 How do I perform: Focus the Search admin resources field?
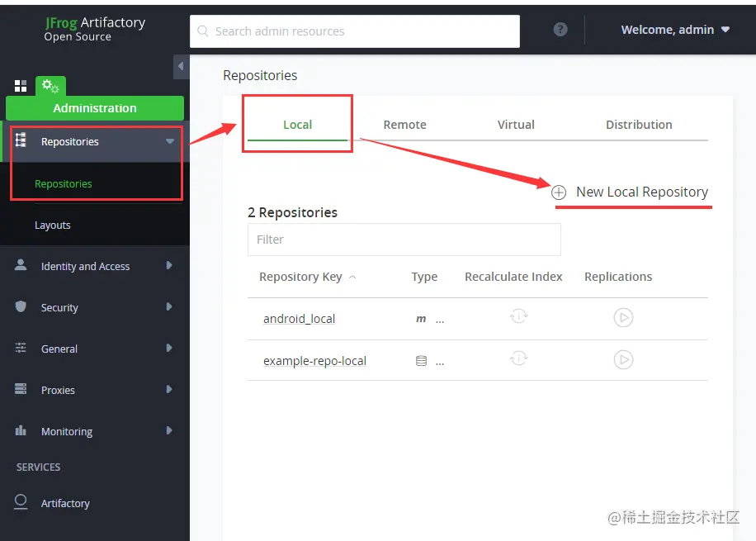355,31
